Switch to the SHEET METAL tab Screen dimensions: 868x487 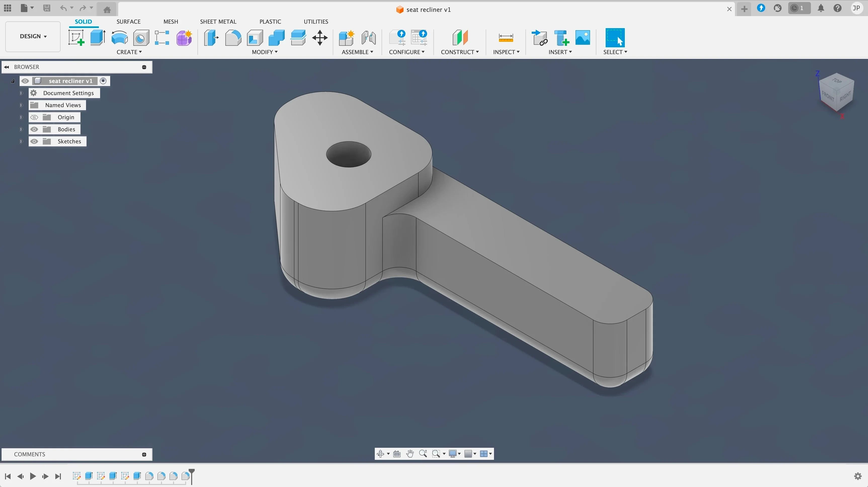[218, 22]
